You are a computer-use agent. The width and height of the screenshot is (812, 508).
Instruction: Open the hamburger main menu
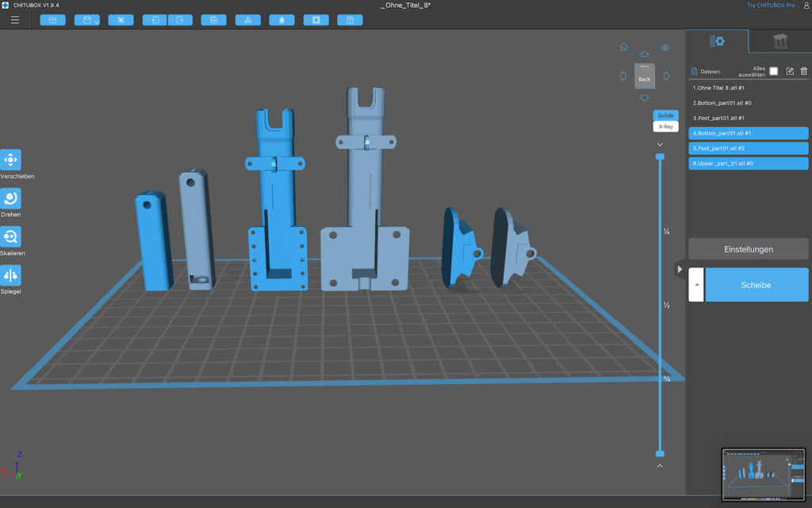pos(15,20)
